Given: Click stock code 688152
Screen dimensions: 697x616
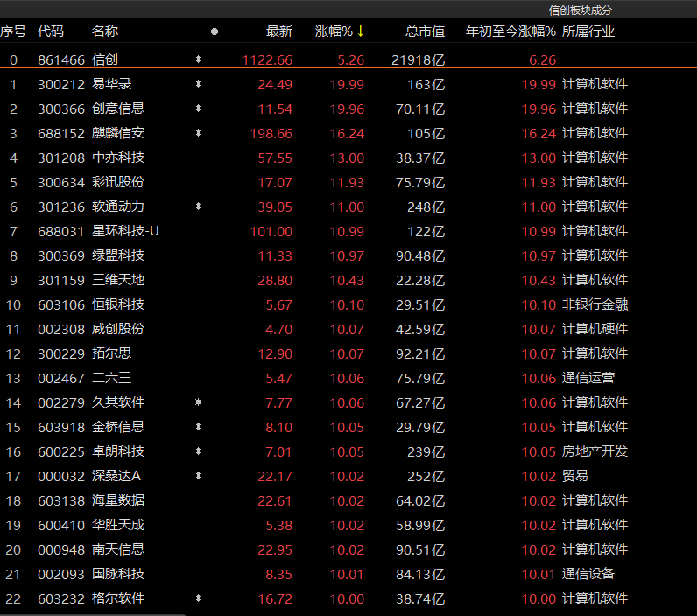Looking at the screenshot, I should (61, 133).
